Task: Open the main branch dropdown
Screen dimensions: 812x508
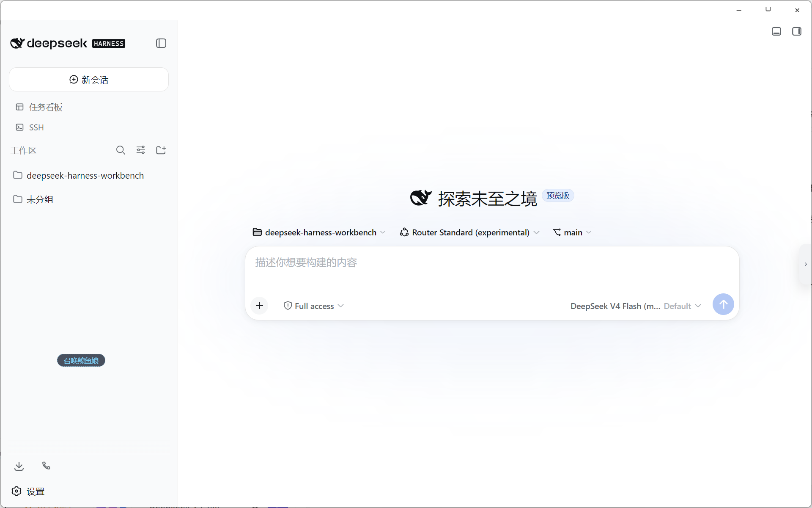Action: 572,232
